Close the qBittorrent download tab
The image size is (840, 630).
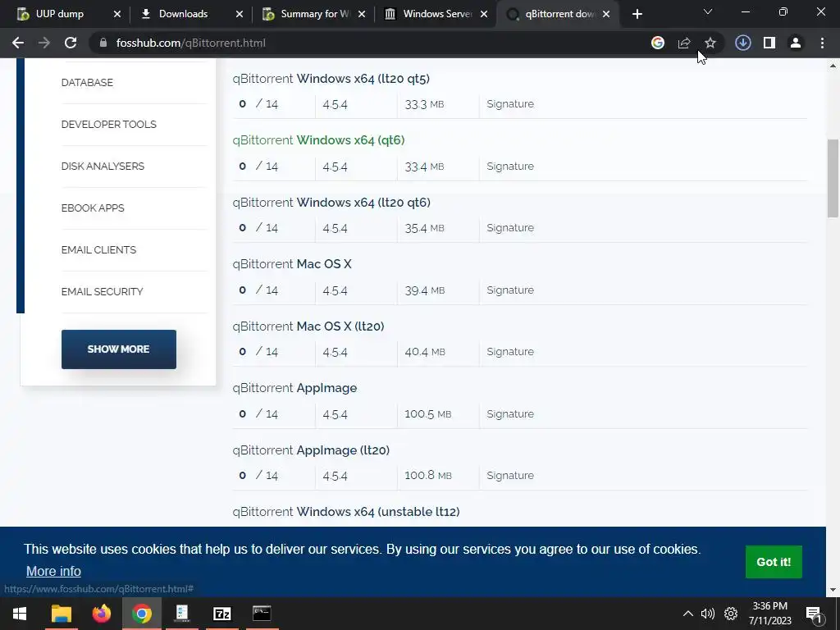pos(606,14)
